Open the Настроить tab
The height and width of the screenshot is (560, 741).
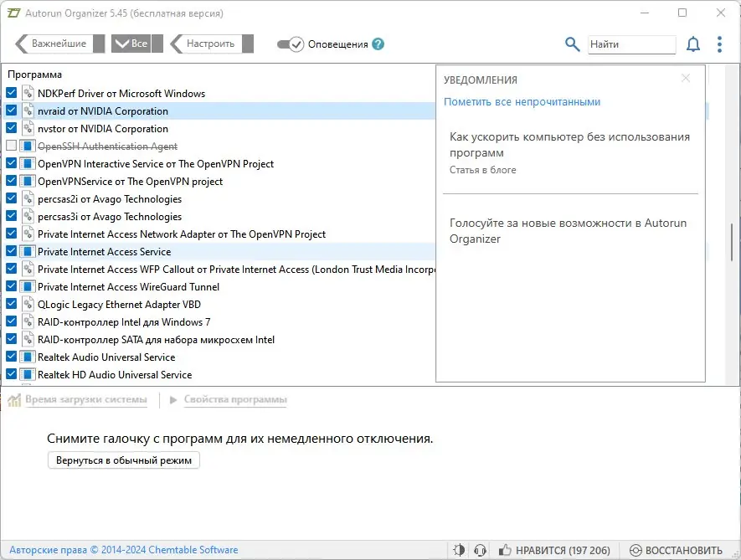209,44
